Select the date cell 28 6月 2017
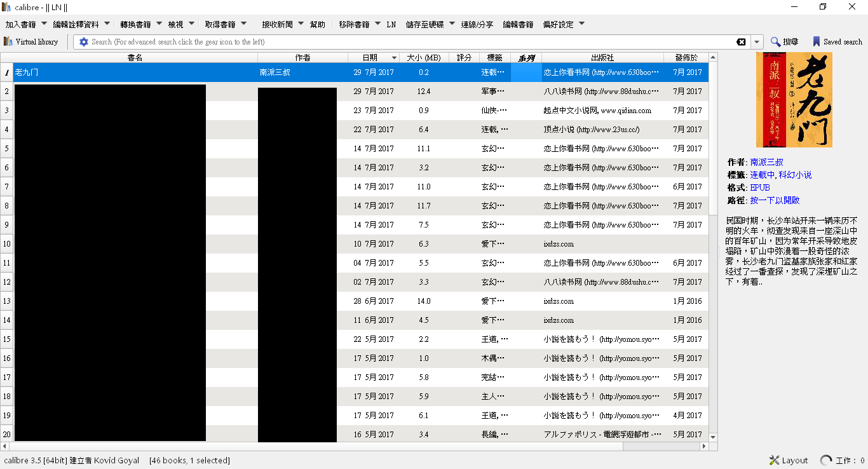The width and height of the screenshot is (868, 469). [x=374, y=301]
